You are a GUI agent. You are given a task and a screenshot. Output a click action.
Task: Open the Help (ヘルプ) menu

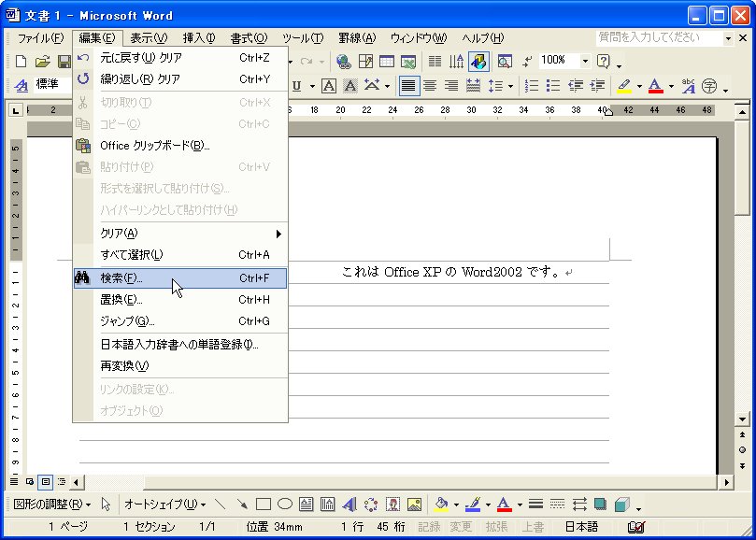tap(482, 38)
